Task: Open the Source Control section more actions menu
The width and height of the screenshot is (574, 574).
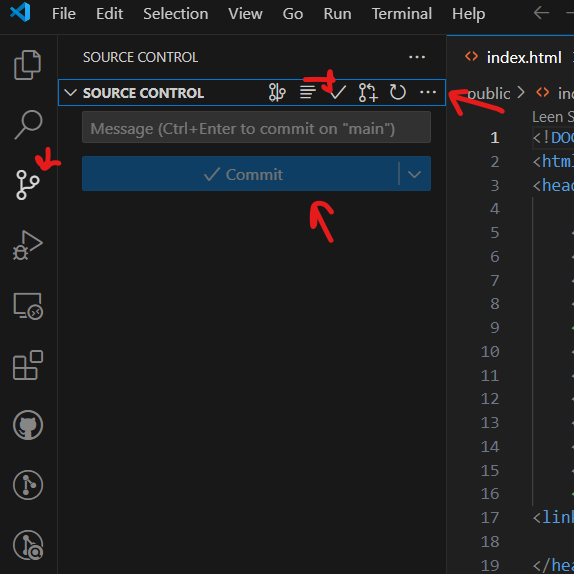Action: click(x=428, y=92)
